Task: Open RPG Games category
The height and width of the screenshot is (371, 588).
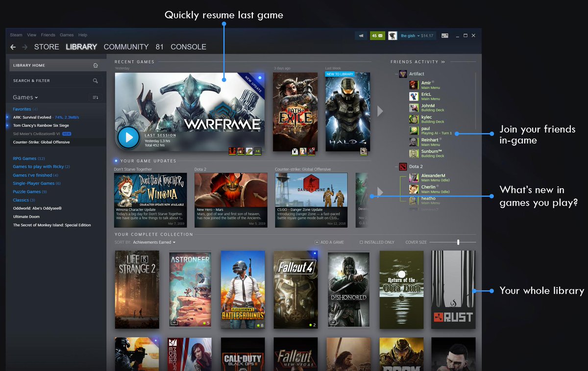Action: (29, 158)
